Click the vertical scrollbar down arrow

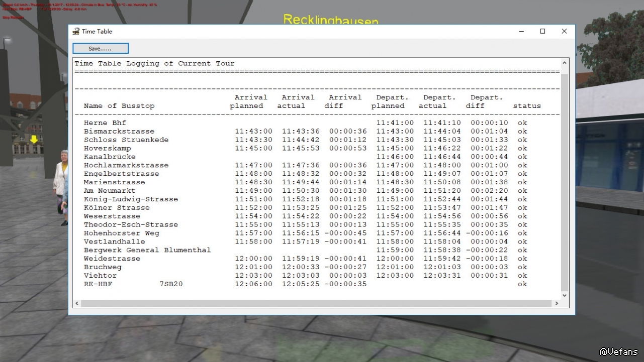(565, 295)
